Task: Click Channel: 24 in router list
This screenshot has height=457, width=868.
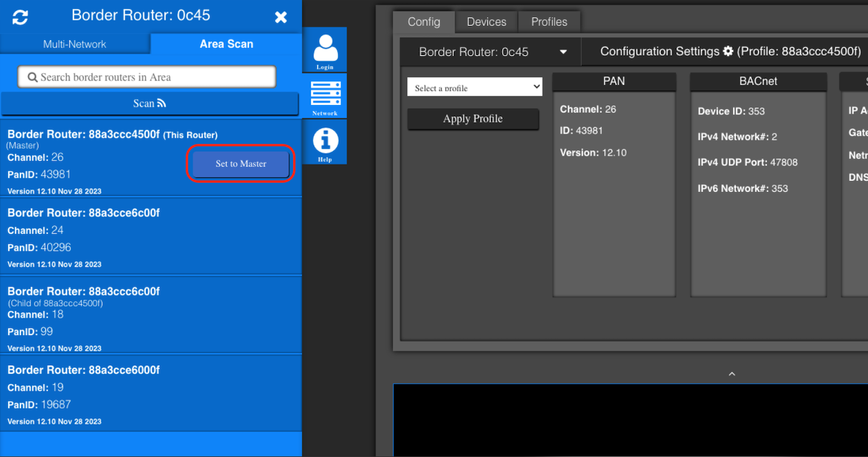Action: (35, 230)
